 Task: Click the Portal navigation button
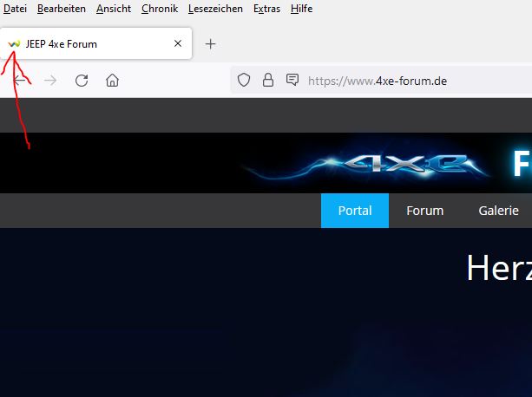[355, 211]
